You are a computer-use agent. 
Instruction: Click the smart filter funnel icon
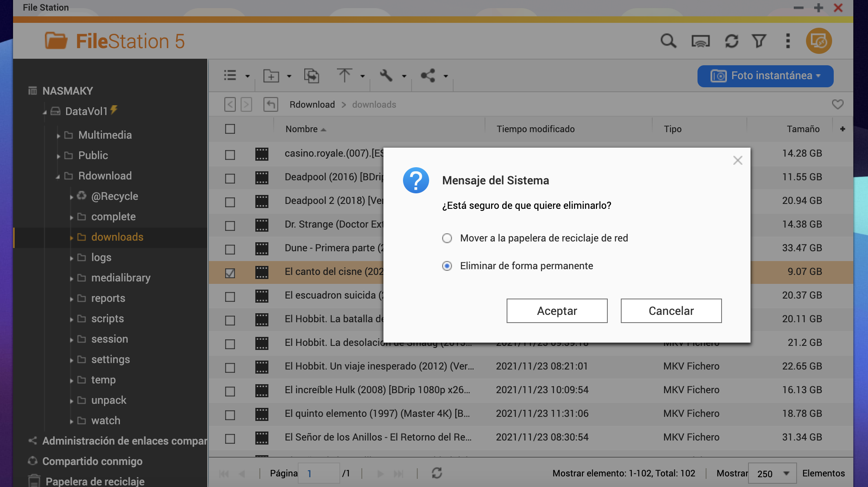click(x=759, y=41)
